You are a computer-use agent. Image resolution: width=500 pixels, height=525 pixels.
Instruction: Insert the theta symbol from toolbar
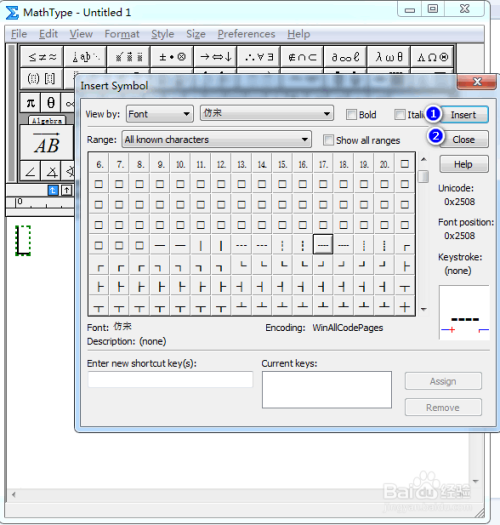51,102
